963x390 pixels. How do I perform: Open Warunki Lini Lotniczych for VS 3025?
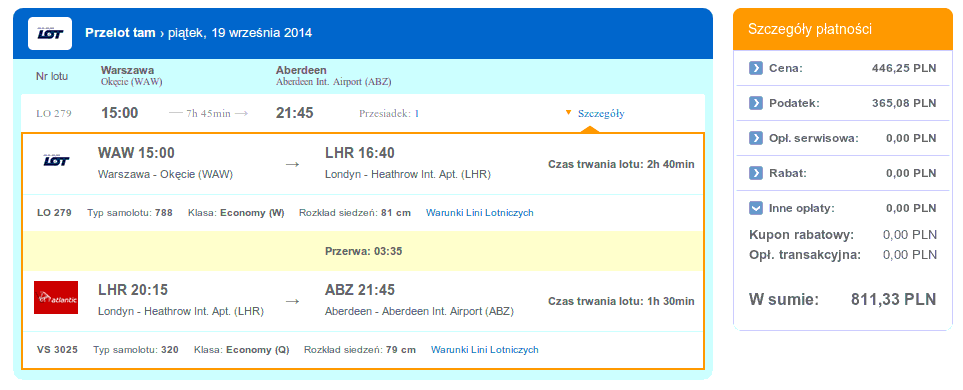(x=485, y=349)
